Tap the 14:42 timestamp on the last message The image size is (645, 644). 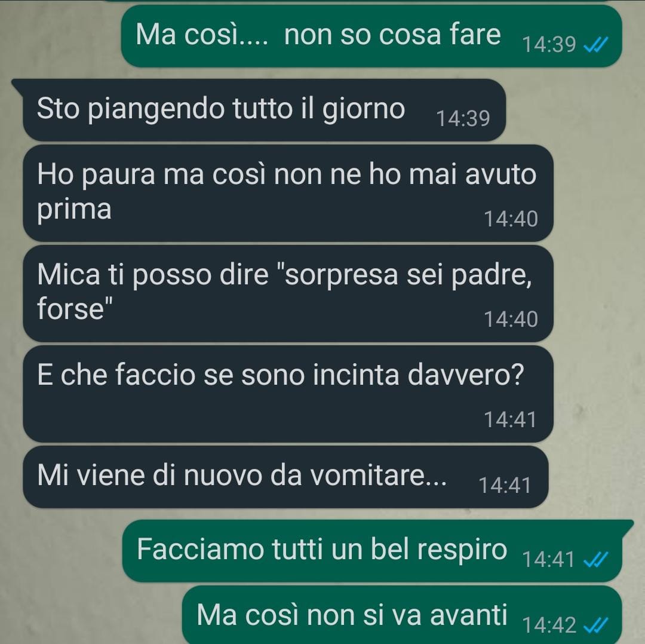[549, 625]
